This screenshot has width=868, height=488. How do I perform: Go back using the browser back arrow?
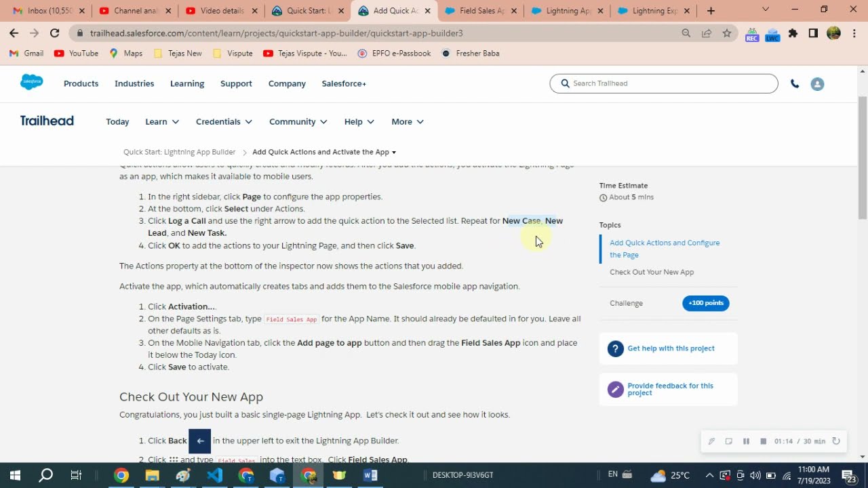(14, 33)
